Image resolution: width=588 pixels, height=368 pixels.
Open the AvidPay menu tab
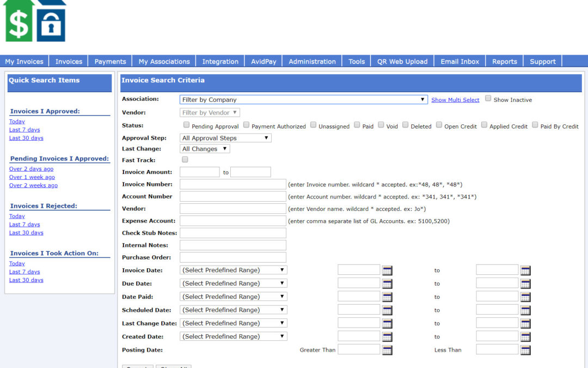[264, 62]
